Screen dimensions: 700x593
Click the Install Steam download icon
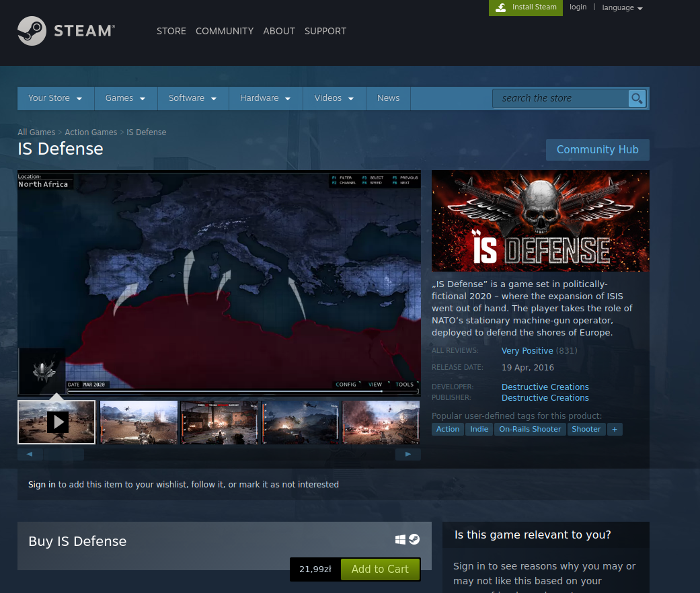pyautogui.click(x=500, y=7)
